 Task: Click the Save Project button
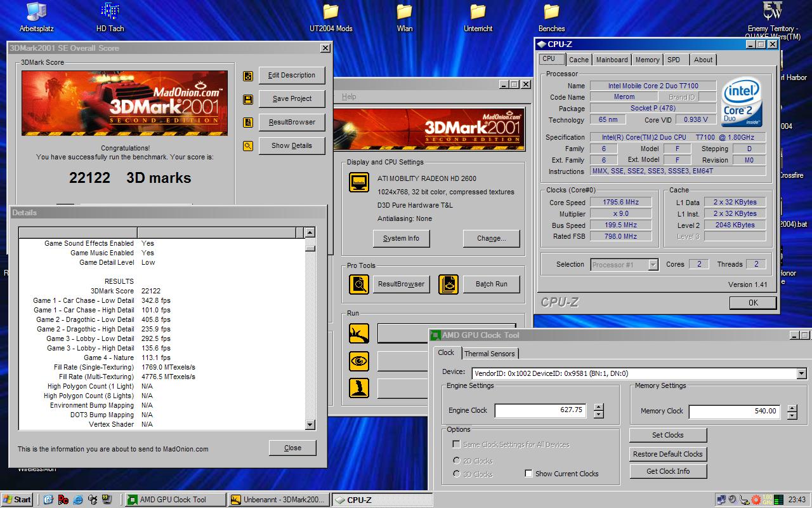point(292,98)
